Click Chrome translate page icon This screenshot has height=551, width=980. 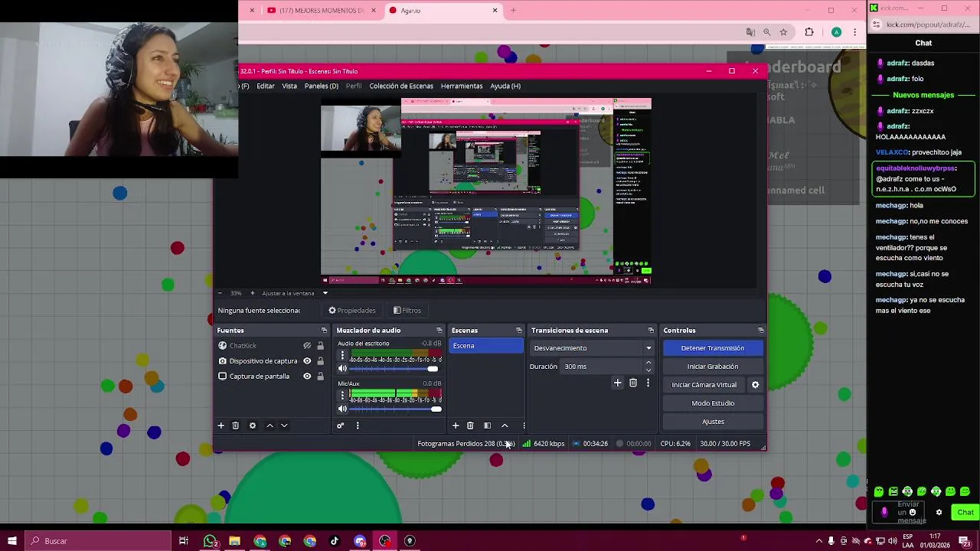coord(750,32)
